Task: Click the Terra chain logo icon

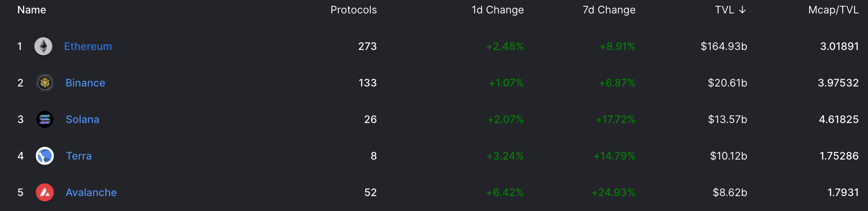Action: [45, 156]
